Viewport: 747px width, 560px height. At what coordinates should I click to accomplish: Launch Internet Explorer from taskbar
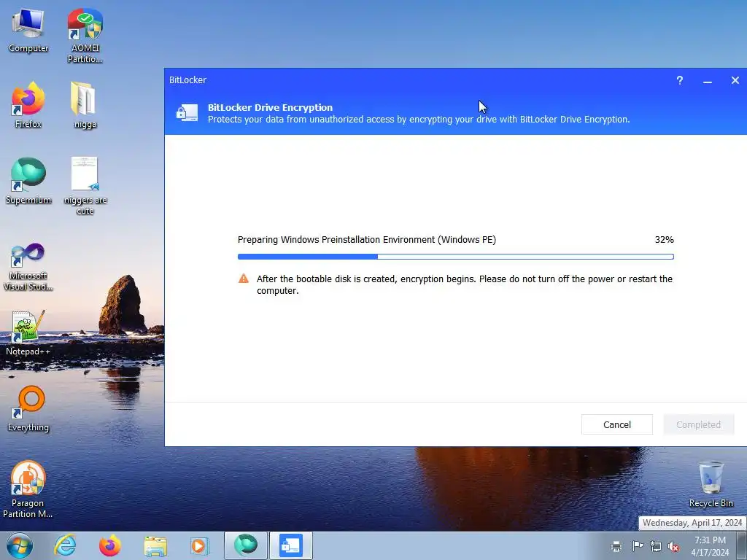(x=65, y=545)
